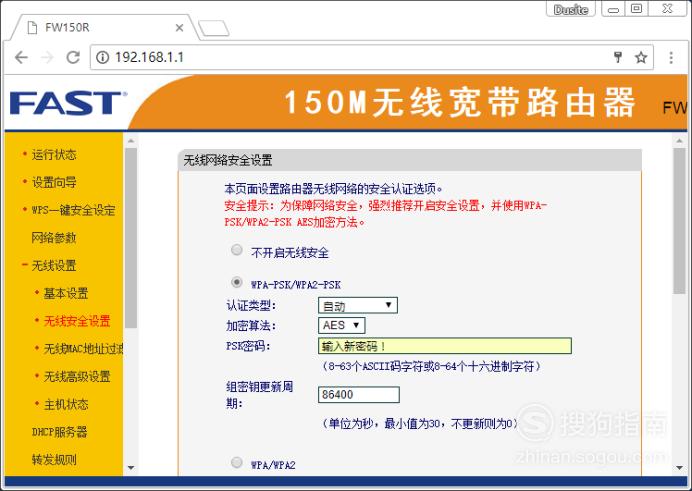This screenshot has width=692, height=491.
Task: Select WPA-PSK/WPA2-PSK radio button
Action: pyautogui.click(x=237, y=282)
